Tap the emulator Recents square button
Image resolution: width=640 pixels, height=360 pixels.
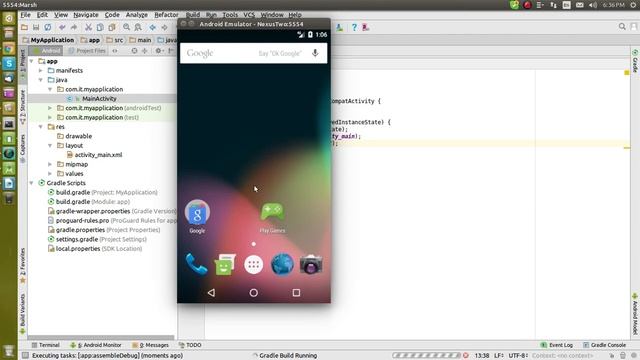(x=296, y=293)
